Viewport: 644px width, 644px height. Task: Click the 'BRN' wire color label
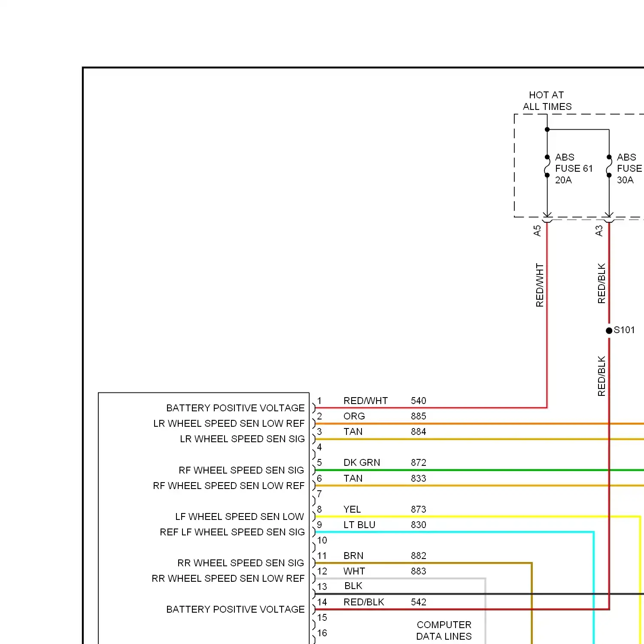click(x=353, y=556)
